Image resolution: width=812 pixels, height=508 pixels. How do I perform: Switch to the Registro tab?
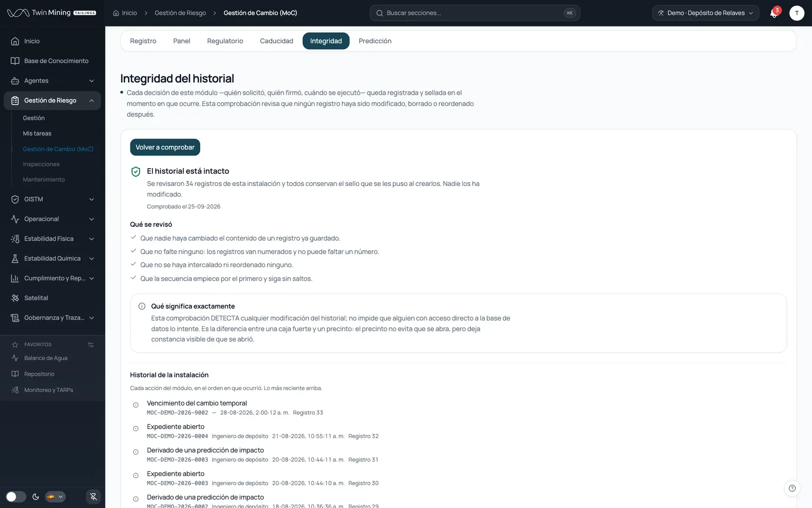[143, 41]
